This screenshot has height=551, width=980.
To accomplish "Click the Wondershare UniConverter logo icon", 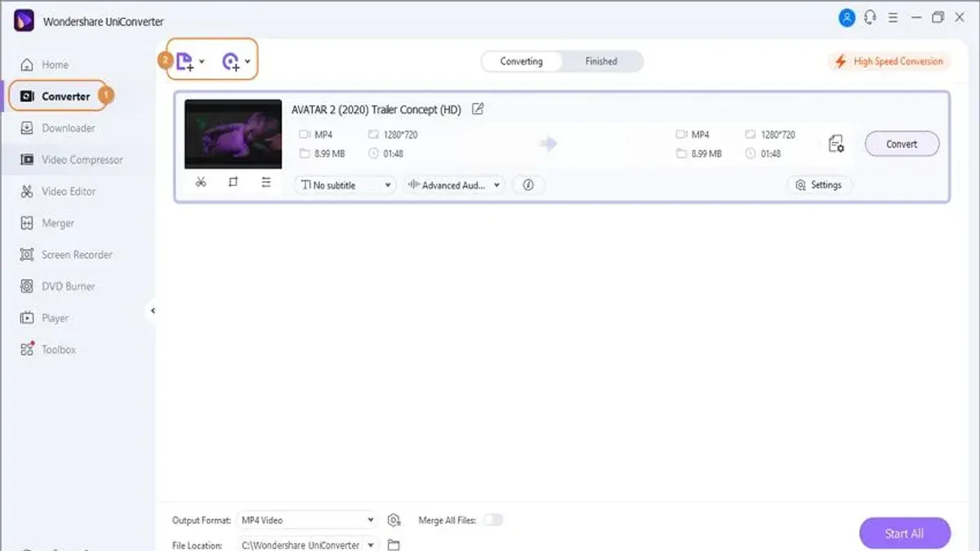I will point(24,20).
